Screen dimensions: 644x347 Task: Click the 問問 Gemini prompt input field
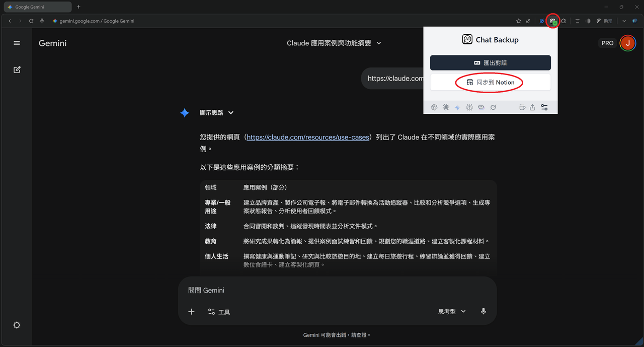[x=337, y=291]
